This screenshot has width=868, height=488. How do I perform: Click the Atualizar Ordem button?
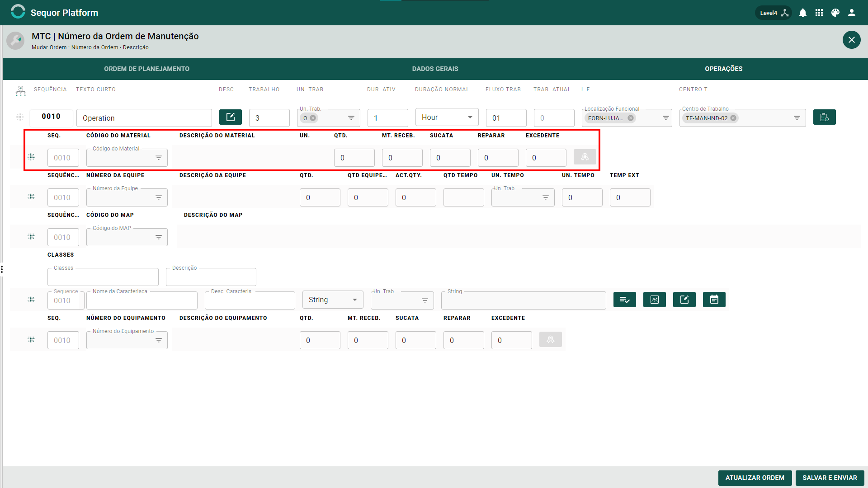[755, 478]
